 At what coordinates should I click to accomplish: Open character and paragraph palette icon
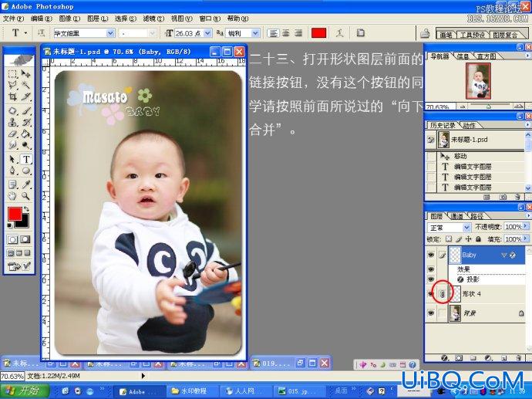(x=360, y=33)
